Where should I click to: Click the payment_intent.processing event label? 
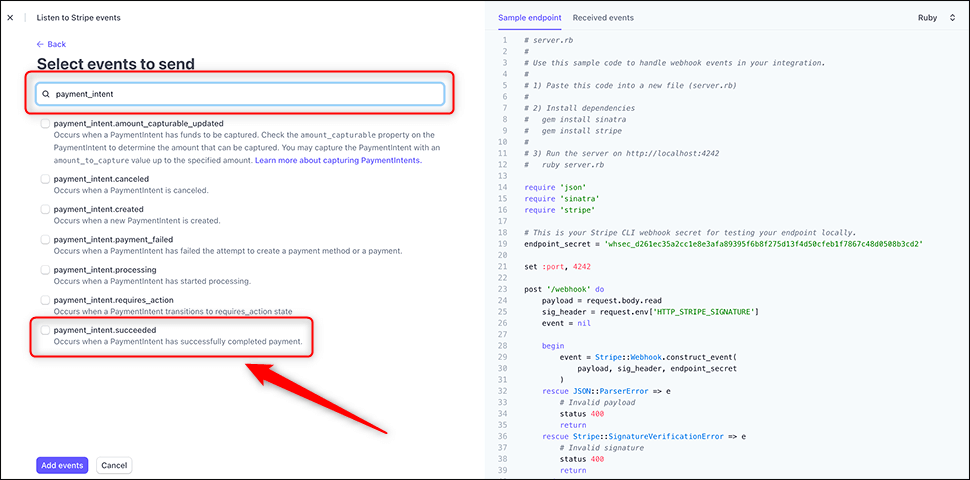click(x=105, y=270)
